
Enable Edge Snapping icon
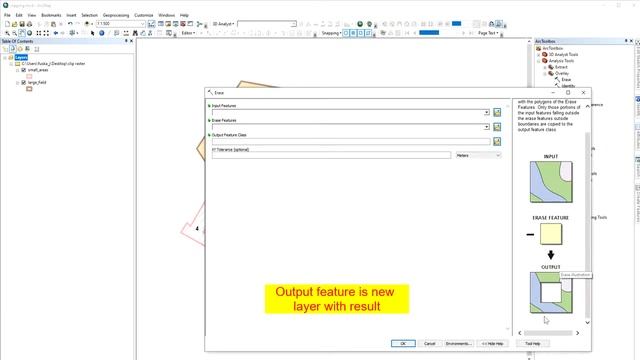368,33
